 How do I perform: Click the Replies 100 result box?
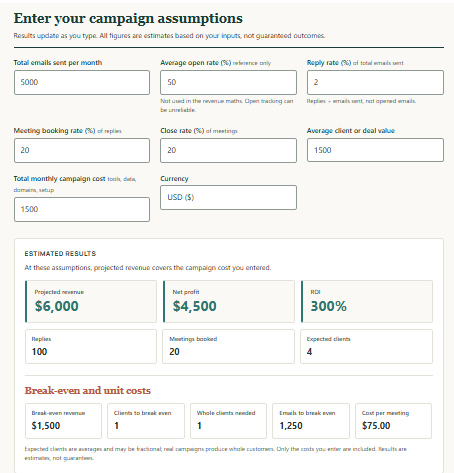point(91,346)
